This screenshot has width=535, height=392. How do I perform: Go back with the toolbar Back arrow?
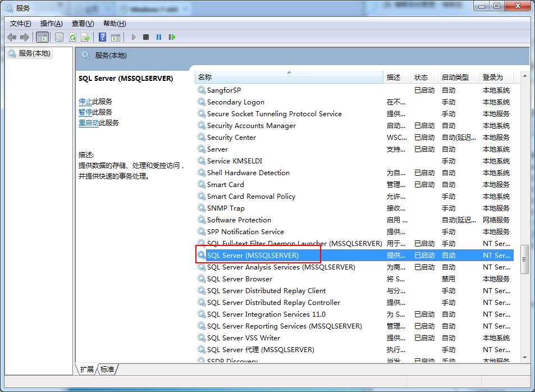click(x=12, y=37)
